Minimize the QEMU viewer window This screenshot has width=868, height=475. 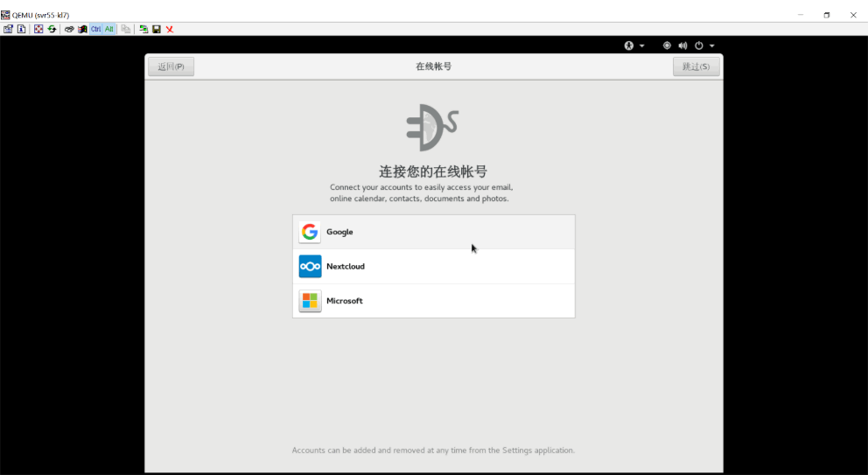pos(801,15)
